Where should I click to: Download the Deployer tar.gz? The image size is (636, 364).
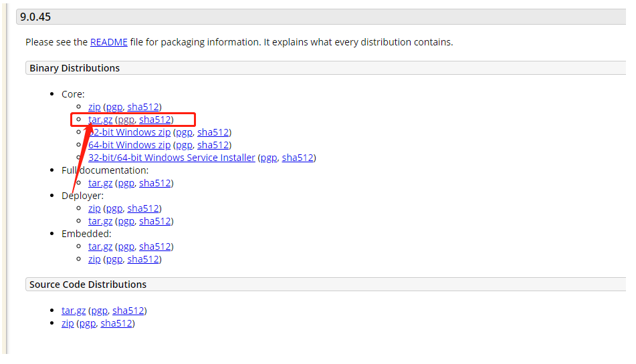[x=100, y=221]
